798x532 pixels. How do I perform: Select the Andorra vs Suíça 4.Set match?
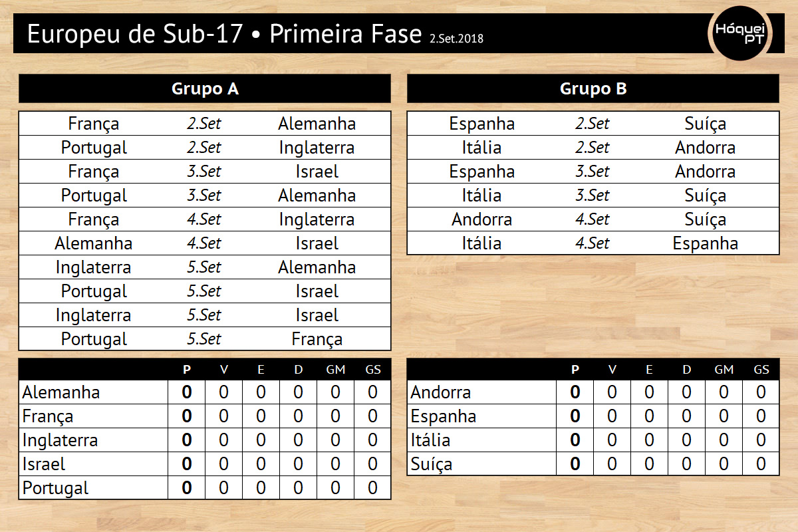point(593,219)
